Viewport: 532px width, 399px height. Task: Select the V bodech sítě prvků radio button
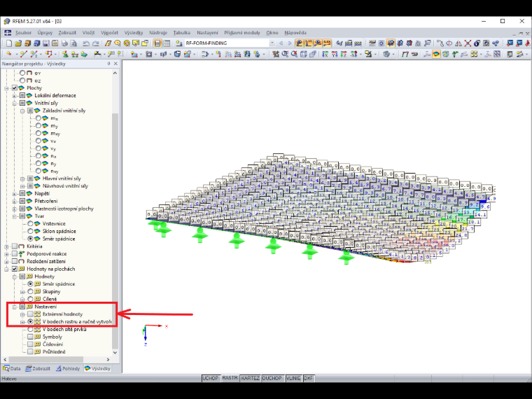30,329
